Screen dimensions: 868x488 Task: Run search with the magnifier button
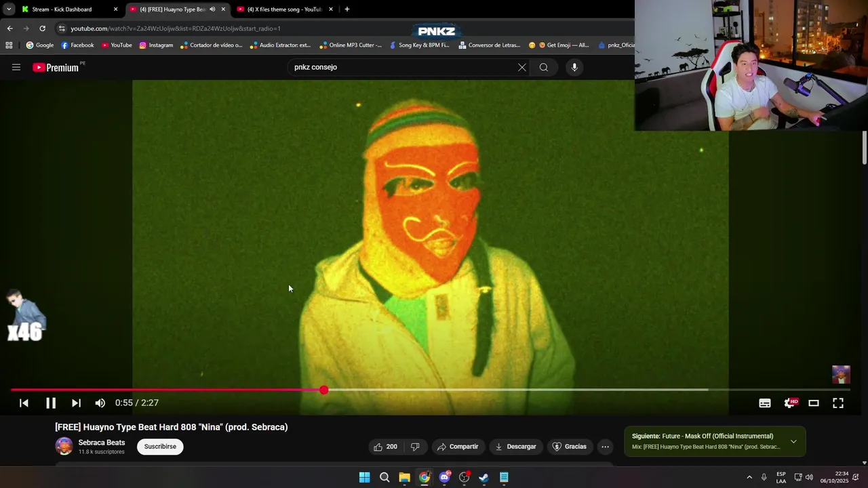point(544,67)
